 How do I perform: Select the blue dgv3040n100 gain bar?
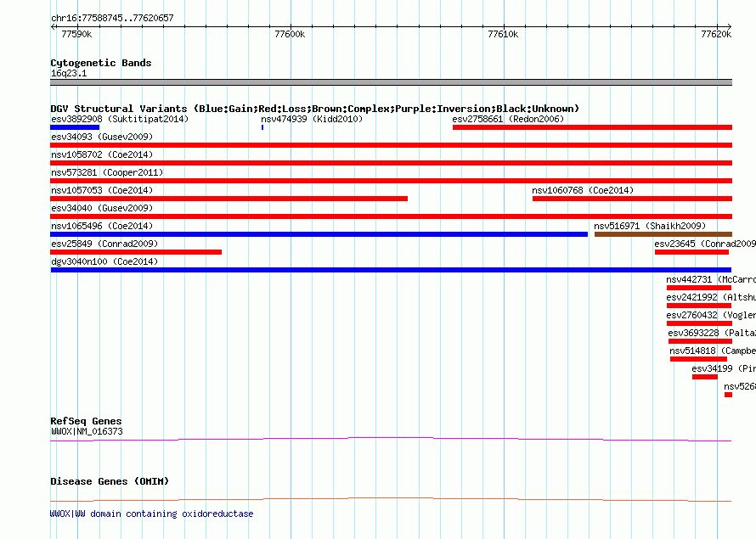pyautogui.click(x=391, y=270)
